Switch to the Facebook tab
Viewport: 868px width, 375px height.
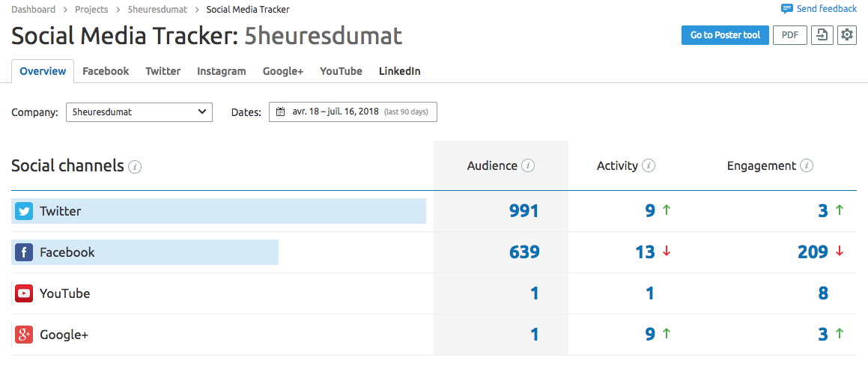pos(106,71)
